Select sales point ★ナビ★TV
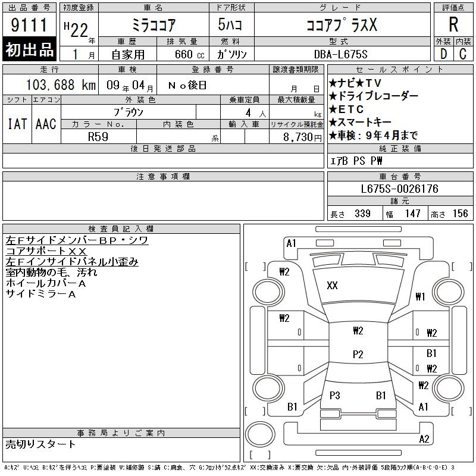 point(355,83)
